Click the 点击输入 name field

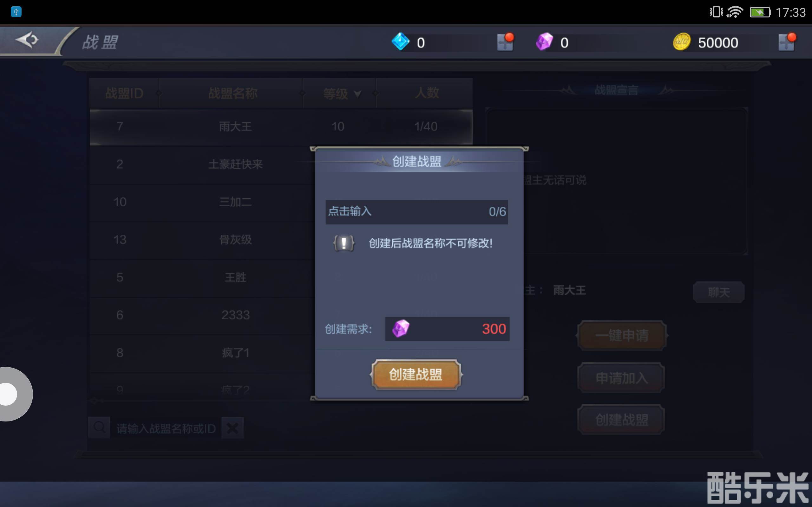click(416, 212)
